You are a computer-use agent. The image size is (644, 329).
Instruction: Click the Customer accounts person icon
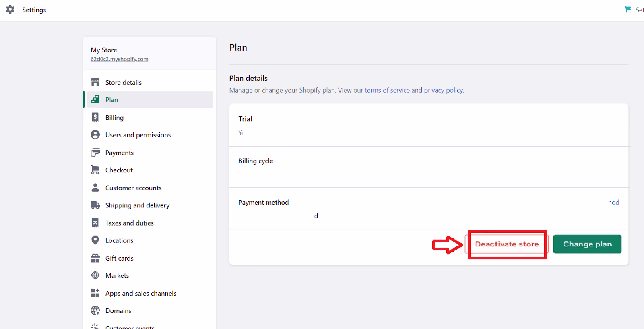[95, 188]
